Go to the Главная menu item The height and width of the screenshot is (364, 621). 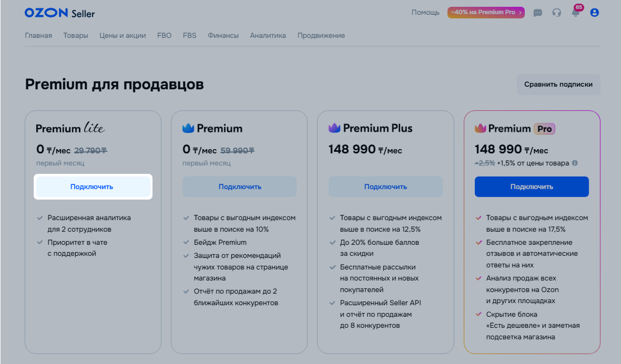(38, 36)
